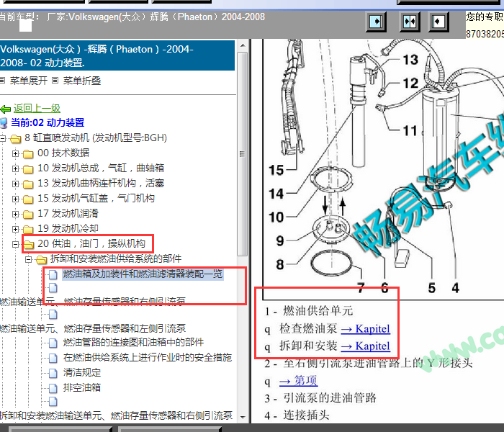Click the center-split panel layout icon

tap(410, 22)
